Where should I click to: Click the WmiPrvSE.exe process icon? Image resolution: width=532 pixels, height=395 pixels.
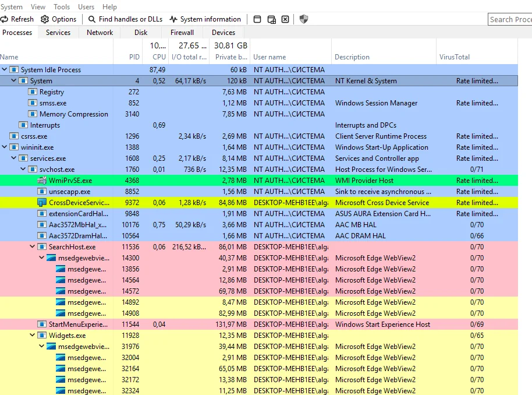click(x=42, y=181)
